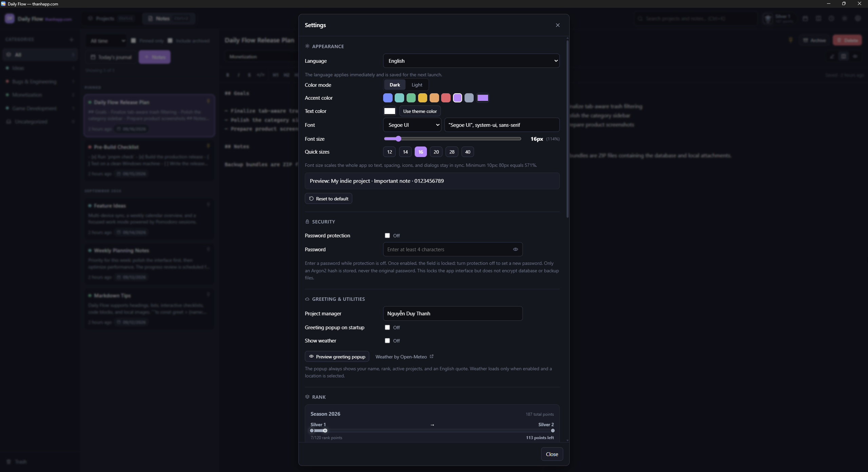The height and width of the screenshot is (472, 868).
Task: Set quick size to 40
Action: [x=468, y=152]
